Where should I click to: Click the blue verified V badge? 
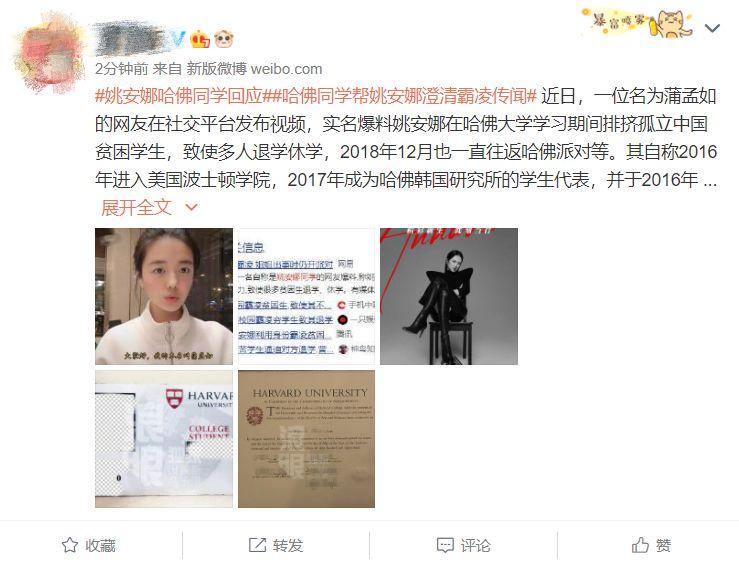178,40
